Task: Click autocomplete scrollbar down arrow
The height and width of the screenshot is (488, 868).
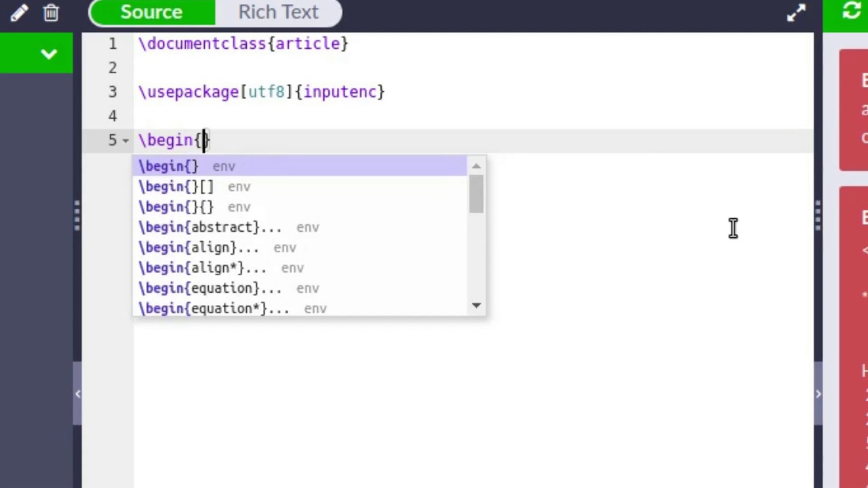Action: [x=476, y=306]
